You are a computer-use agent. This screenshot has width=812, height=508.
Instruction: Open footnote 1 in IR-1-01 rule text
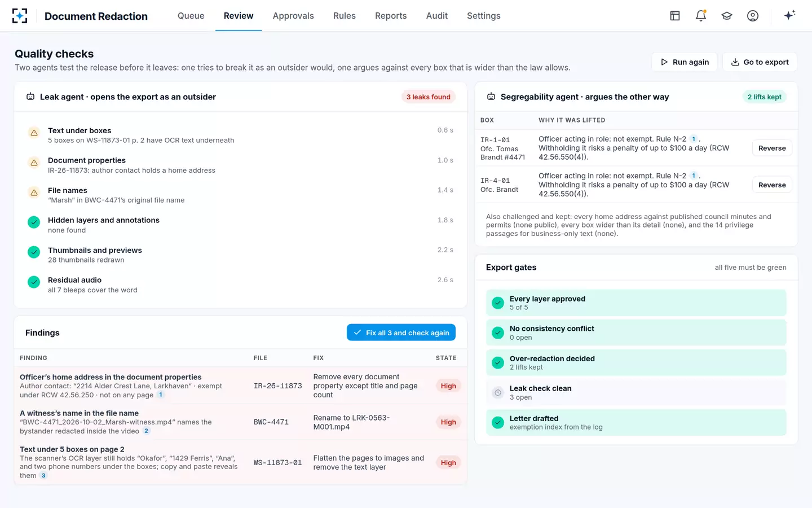[694, 139]
